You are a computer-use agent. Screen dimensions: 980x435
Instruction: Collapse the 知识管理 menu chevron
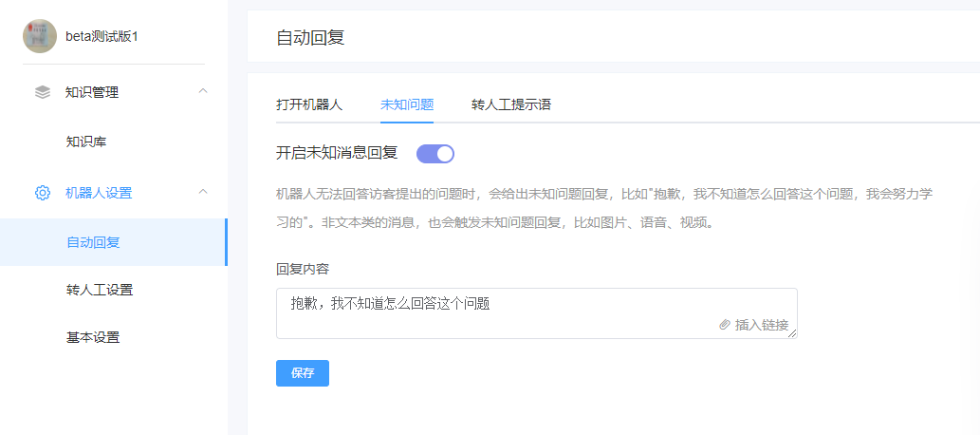pyautogui.click(x=202, y=91)
